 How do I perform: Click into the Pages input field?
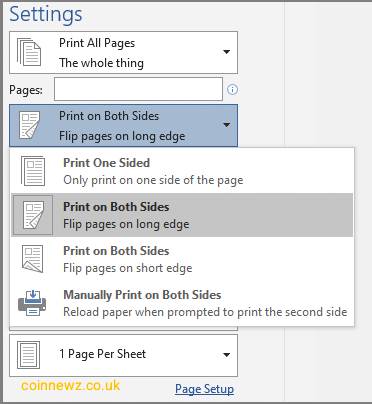tap(138, 89)
